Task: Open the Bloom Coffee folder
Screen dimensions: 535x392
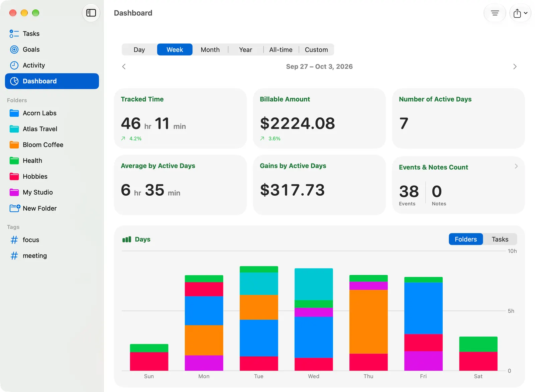Action: [x=52, y=145]
